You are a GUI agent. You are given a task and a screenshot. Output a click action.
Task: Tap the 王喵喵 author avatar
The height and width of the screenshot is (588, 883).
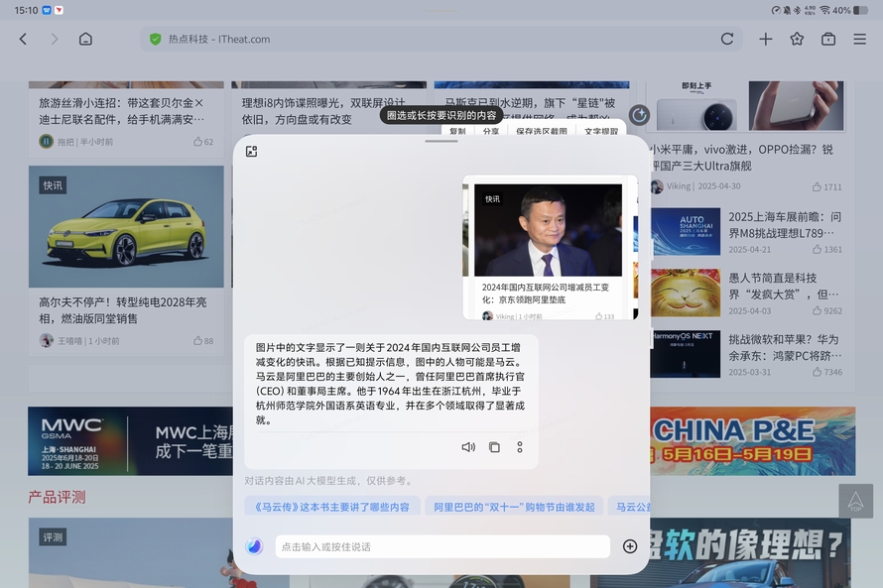46,340
